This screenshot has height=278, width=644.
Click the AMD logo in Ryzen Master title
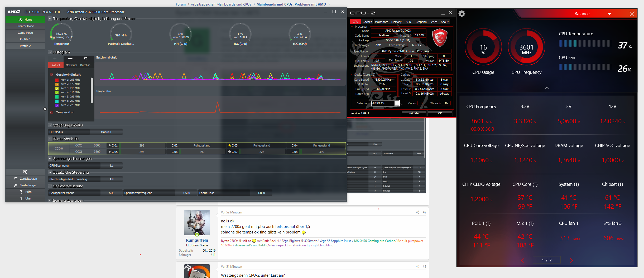tap(14, 12)
